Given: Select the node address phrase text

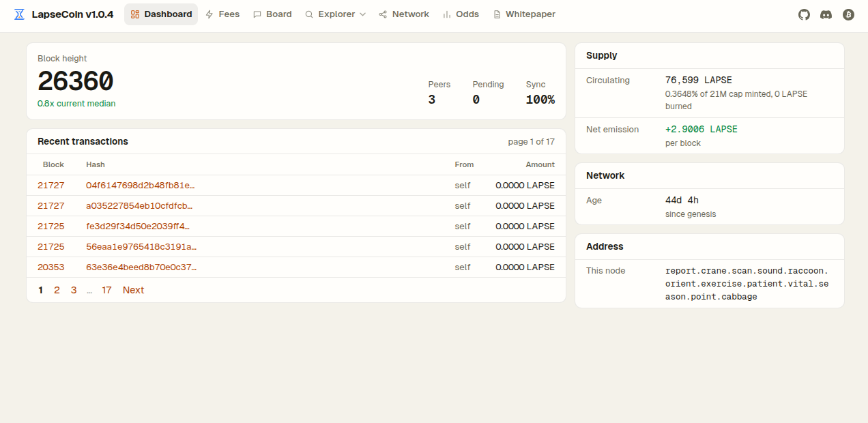Looking at the screenshot, I should [747, 284].
